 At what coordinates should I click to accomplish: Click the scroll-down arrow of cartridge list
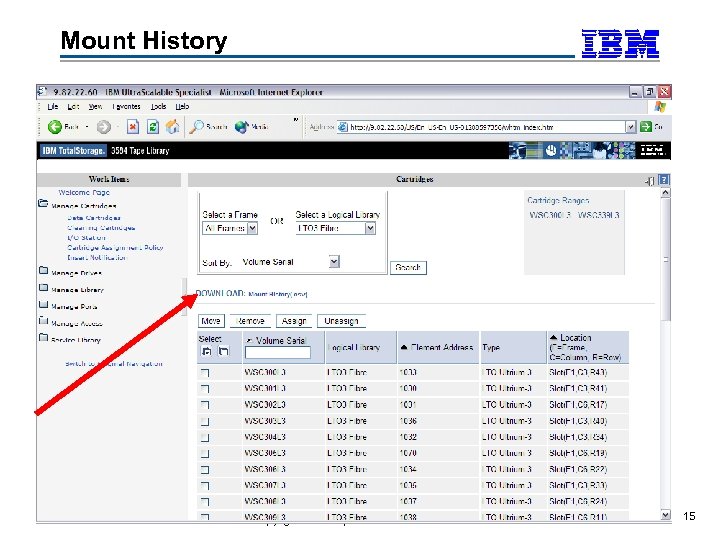(x=665, y=515)
